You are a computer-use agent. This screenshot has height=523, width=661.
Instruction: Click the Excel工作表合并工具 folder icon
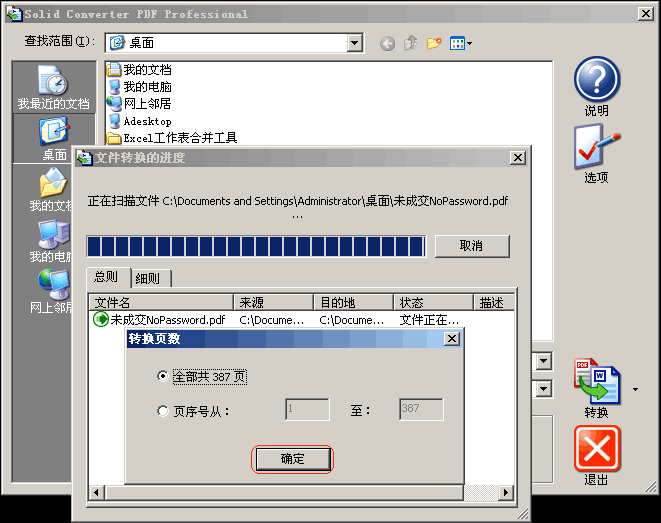coord(114,138)
